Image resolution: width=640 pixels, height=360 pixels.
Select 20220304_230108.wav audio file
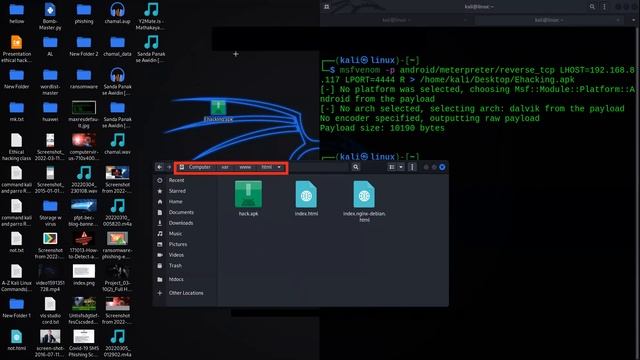coord(84,180)
